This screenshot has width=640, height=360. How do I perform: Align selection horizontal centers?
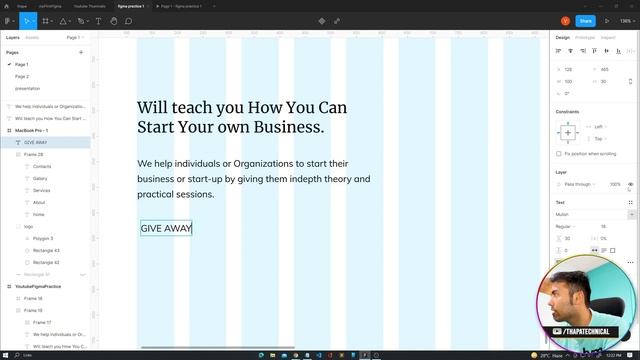571,51
